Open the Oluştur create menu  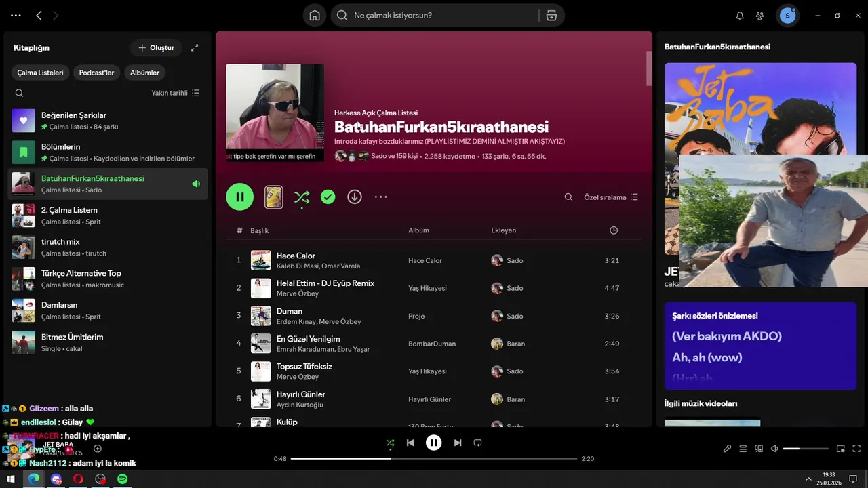click(x=157, y=47)
